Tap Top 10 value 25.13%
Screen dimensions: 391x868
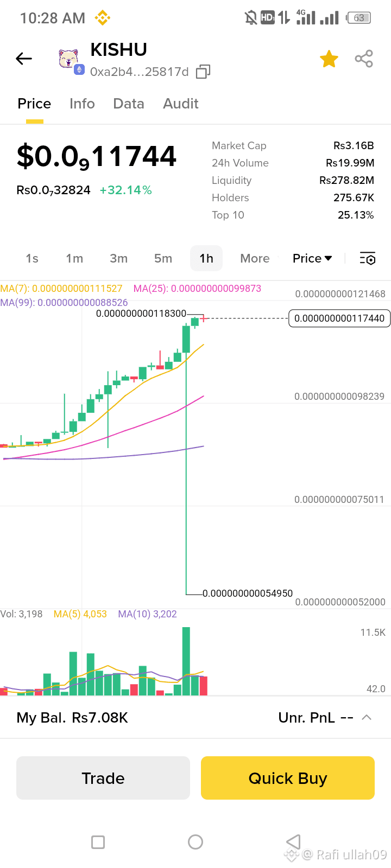(356, 215)
